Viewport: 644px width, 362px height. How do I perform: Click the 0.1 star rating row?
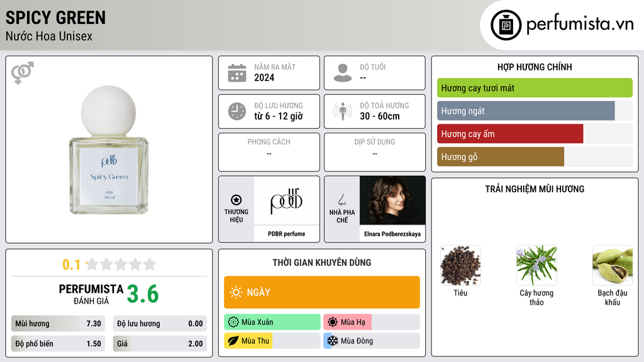[109, 265]
